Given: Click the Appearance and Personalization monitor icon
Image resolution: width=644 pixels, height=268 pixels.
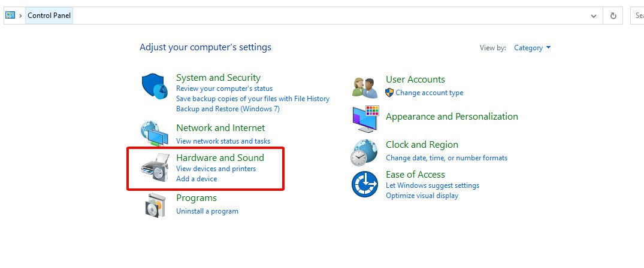Looking at the screenshot, I should 365,118.
